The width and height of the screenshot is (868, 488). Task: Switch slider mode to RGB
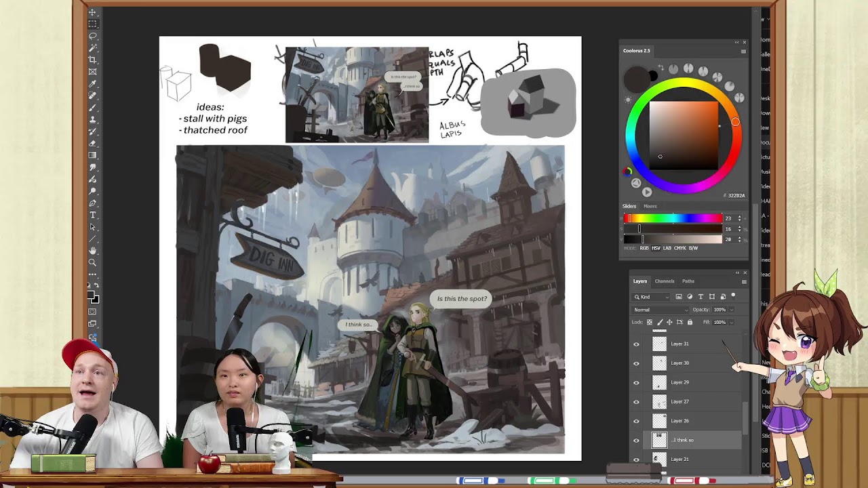coord(644,248)
